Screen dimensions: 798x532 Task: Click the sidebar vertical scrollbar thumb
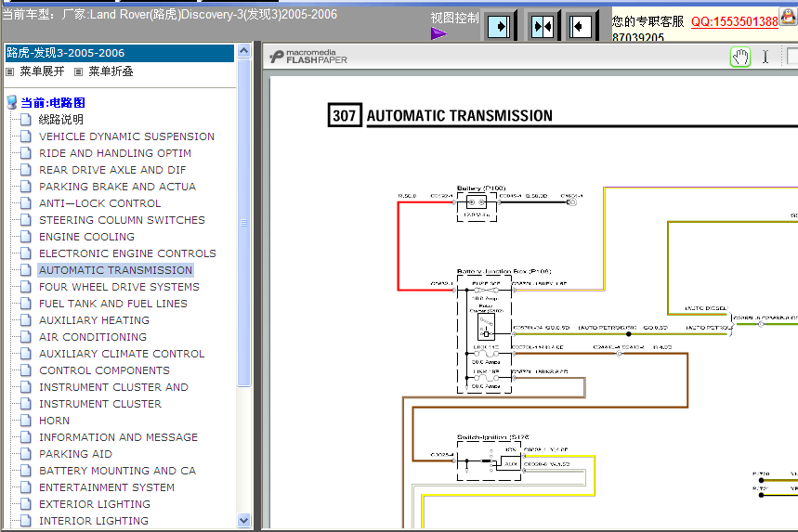click(x=243, y=223)
